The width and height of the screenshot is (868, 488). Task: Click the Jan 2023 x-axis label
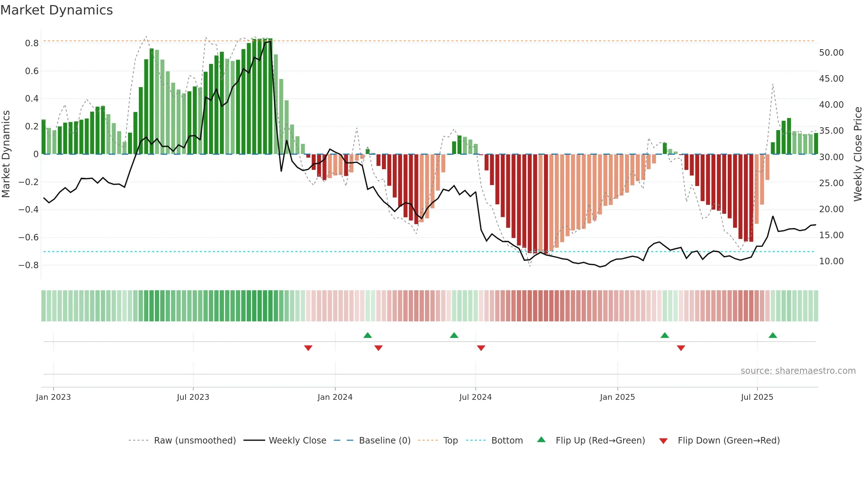tap(53, 397)
